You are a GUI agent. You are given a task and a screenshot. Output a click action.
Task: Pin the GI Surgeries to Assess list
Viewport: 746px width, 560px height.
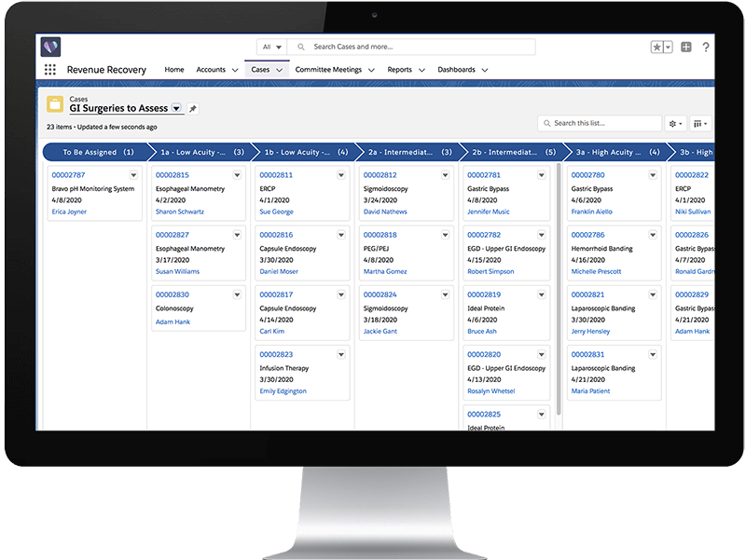point(193,109)
